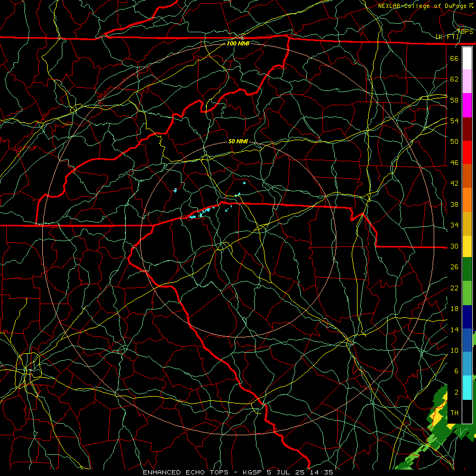Image resolution: width=476 pixels, height=476 pixels.
Task: Select the "30" legend value
Action: tap(454, 246)
